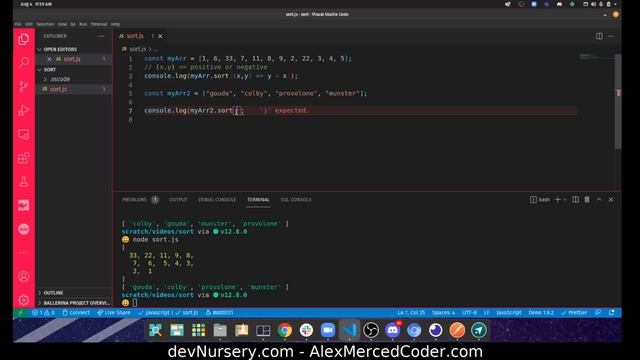Open the Remote Explorer view
Viewport: 640px width, 360px height.
point(24,134)
